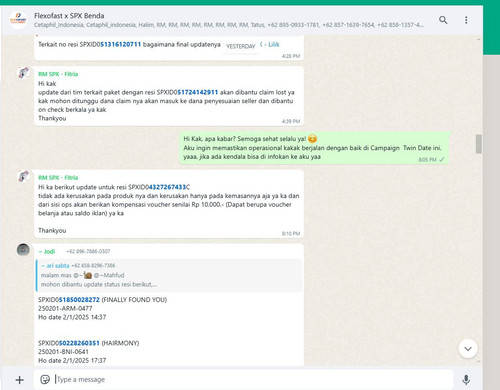Click Fitria's avatar beside claim lost message
500x390 pixels.
23,72
